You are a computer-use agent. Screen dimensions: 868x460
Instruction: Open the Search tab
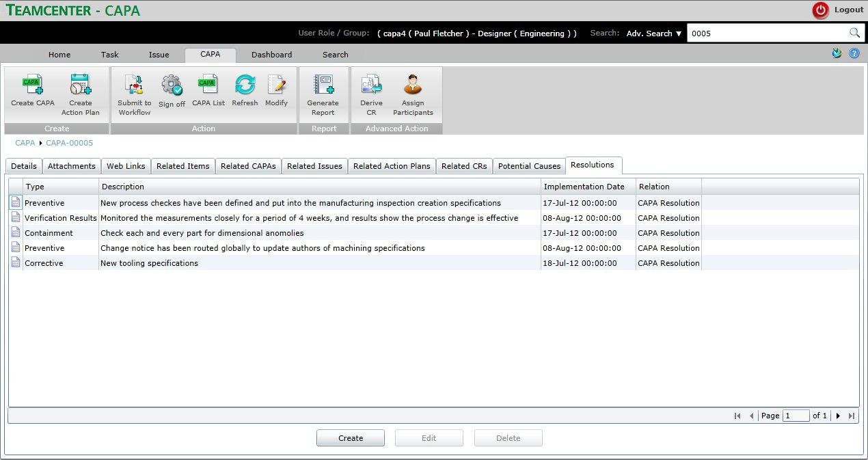click(336, 55)
